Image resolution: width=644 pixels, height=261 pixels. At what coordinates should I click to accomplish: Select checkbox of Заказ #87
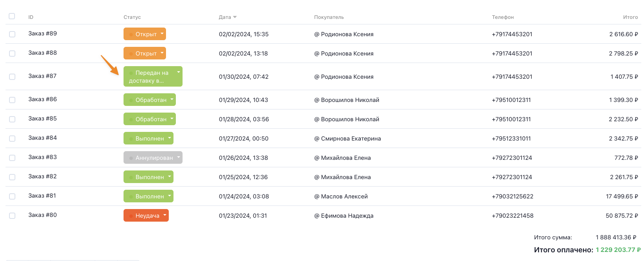coord(12,77)
